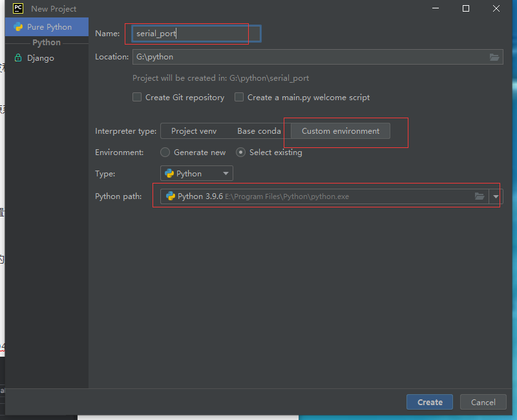Screen dimensions: 517x420
Task: Select Django project type
Action: click(47, 58)
